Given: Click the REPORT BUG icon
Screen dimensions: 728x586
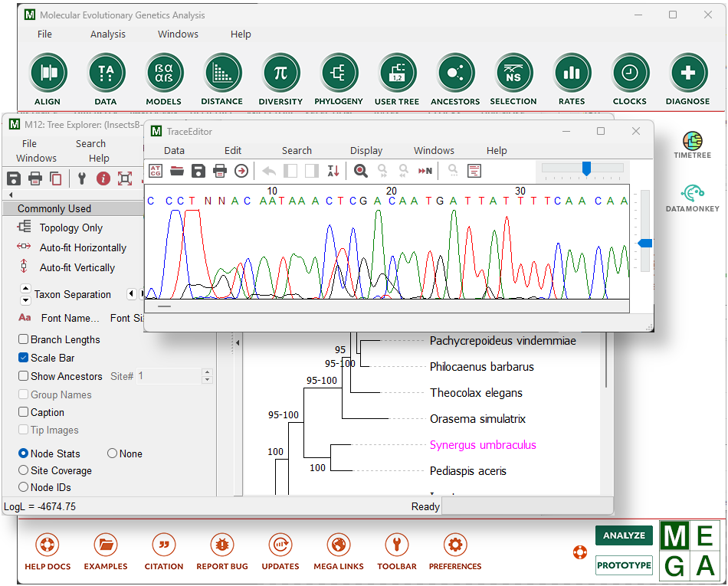Looking at the screenshot, I should 222,545.
